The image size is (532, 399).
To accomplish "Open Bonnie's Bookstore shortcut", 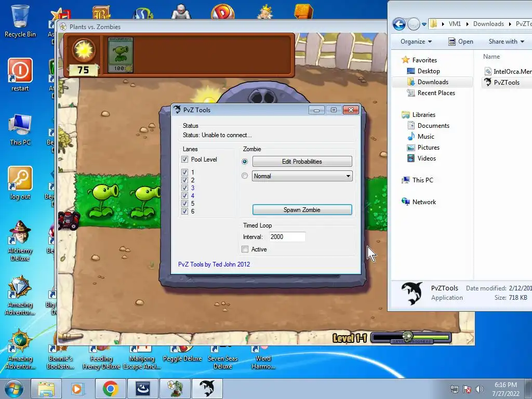I will tap(60, 358).
